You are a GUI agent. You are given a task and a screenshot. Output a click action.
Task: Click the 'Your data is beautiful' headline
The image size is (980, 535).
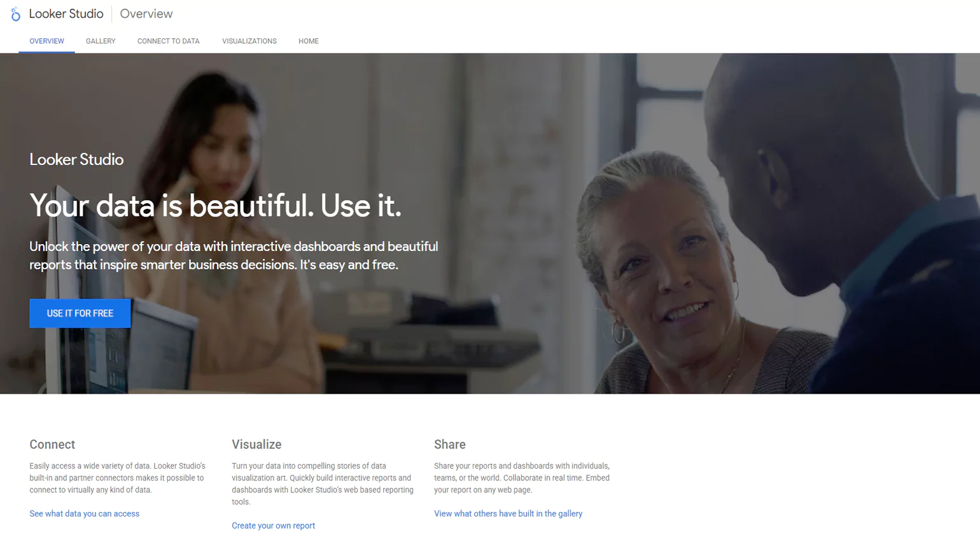pyautogui.click(x=215, y=206)
